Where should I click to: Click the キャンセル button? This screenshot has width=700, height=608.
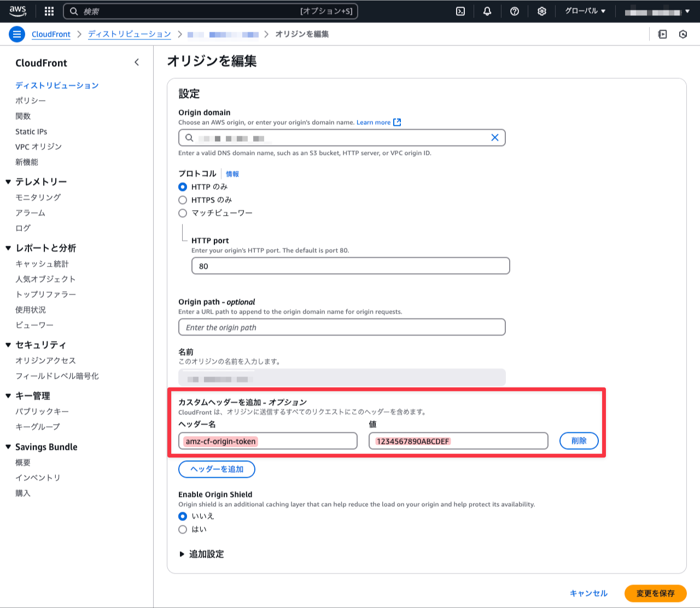coord(588,593)
